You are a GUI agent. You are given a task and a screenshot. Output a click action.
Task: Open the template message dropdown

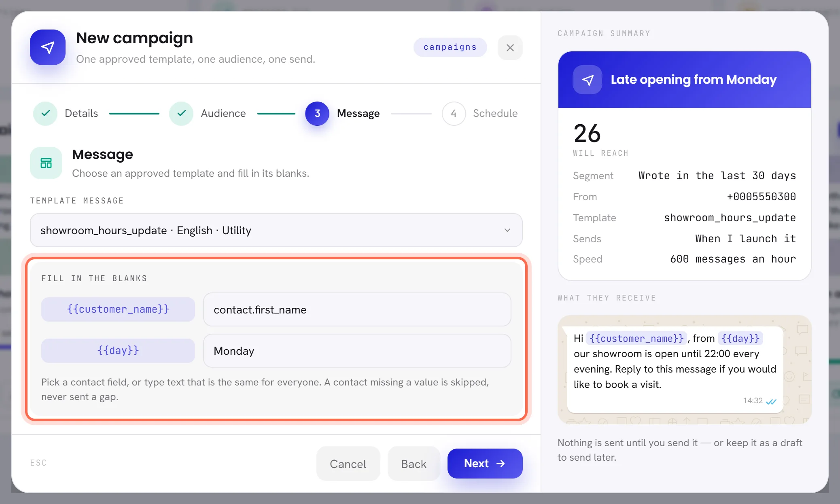coord(276,230)
